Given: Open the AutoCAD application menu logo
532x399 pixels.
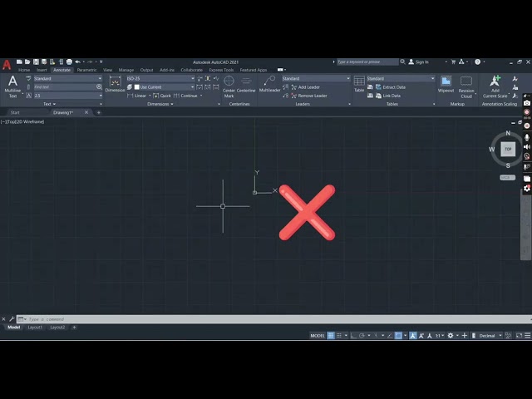Looking at the screenshot, I should pos(7,65).
